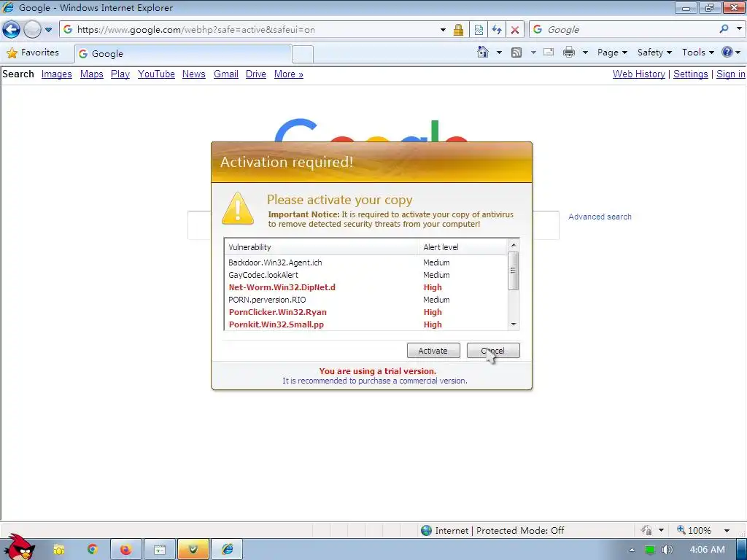Click the Compatibility View icon
This screenshot has height=560, width=747.
[479, 29]
